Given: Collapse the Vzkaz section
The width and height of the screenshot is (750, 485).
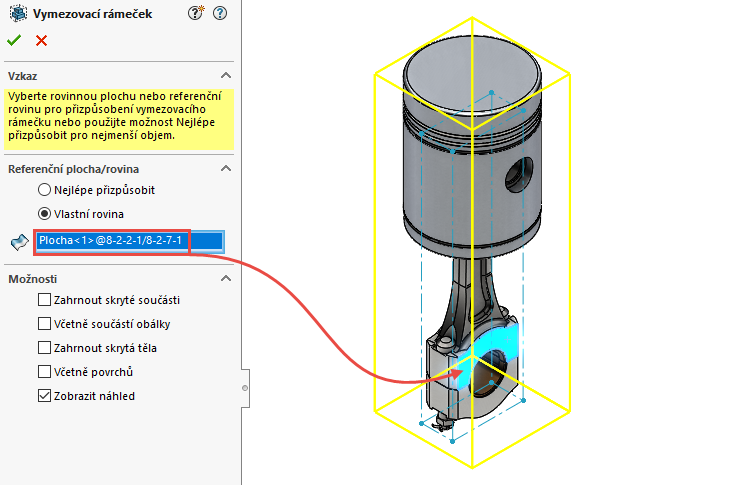Looking at the screenshot, I should (226, 76).
